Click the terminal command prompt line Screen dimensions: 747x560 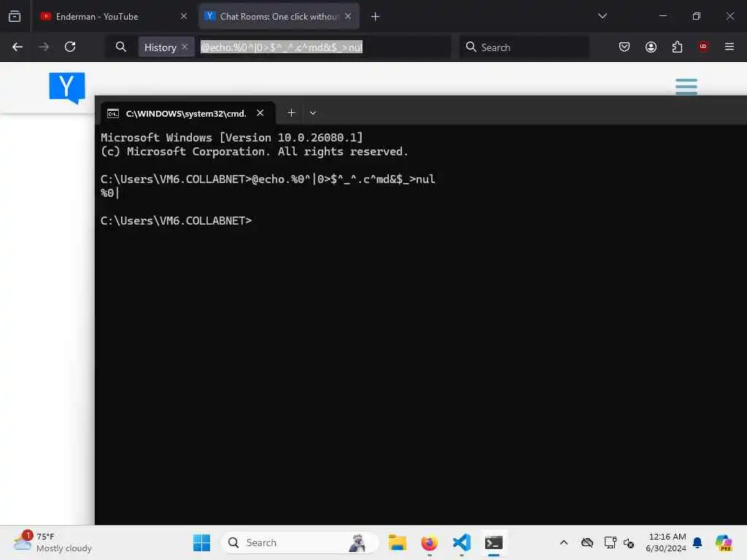tap(176, 220)
